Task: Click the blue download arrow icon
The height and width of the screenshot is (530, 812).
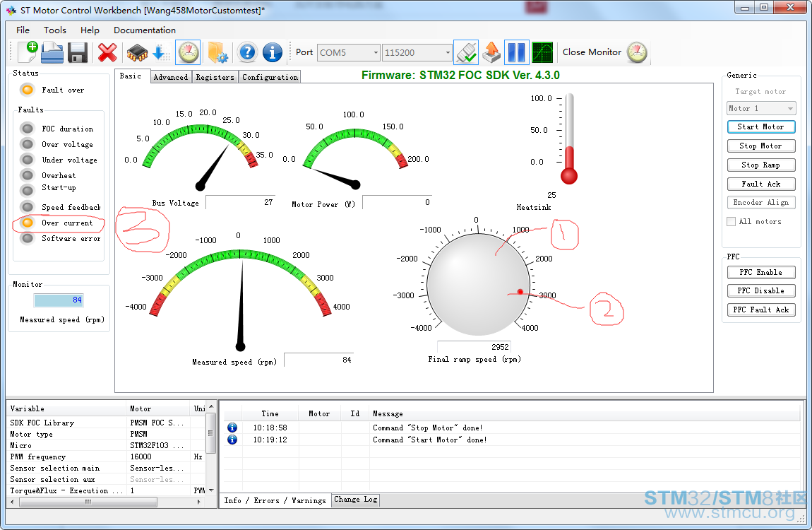Action: pos(160,53)
